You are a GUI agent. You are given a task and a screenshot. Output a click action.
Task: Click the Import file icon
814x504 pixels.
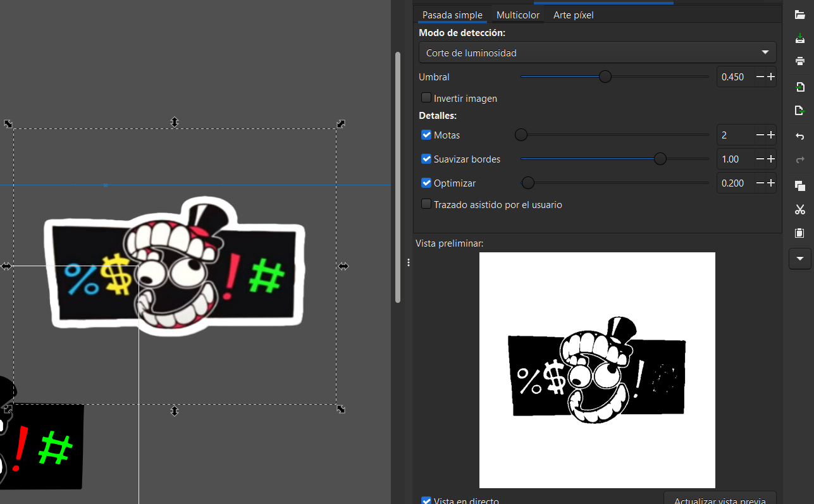click(799, 87)
